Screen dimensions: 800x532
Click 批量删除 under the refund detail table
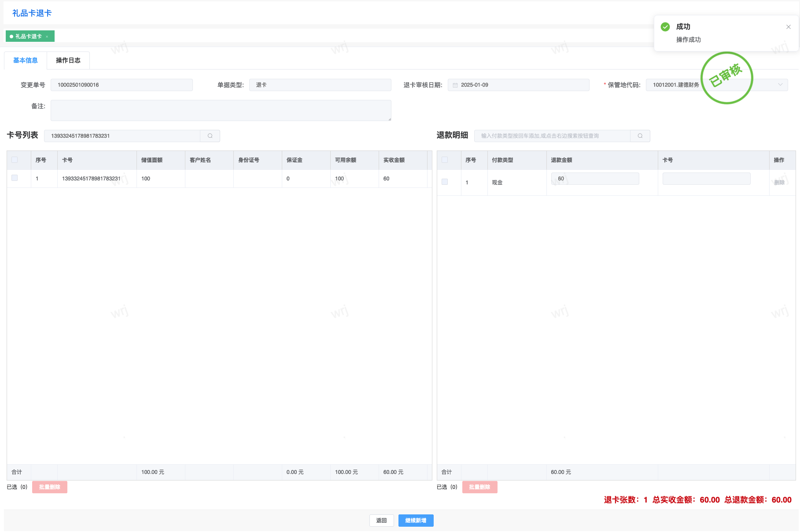pos(479,487)
